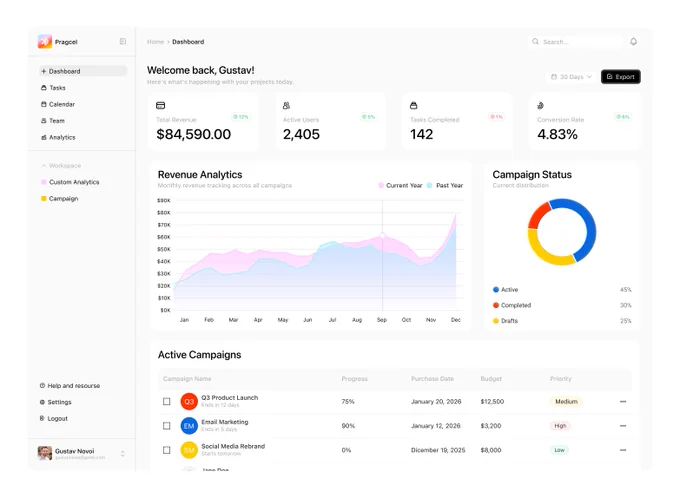The height and width of the screenshot is (498, 680).
Task: Click the Medium priority badge
Action: pos(566,402)
